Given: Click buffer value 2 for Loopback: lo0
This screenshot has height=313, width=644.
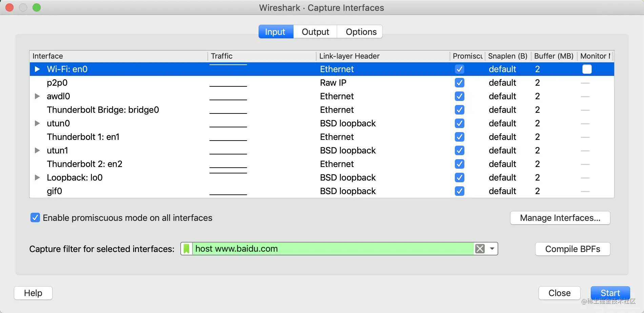Looking at the screenshot, I should pos(538,178).
